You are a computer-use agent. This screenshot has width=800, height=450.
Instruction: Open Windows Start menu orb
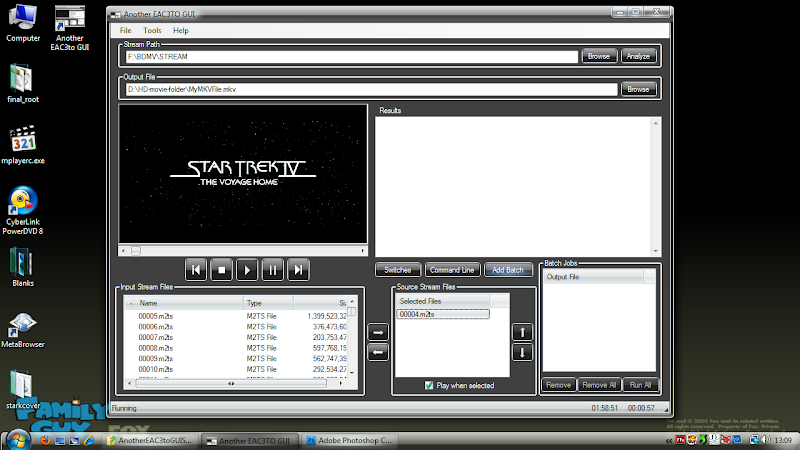[17, 440]
